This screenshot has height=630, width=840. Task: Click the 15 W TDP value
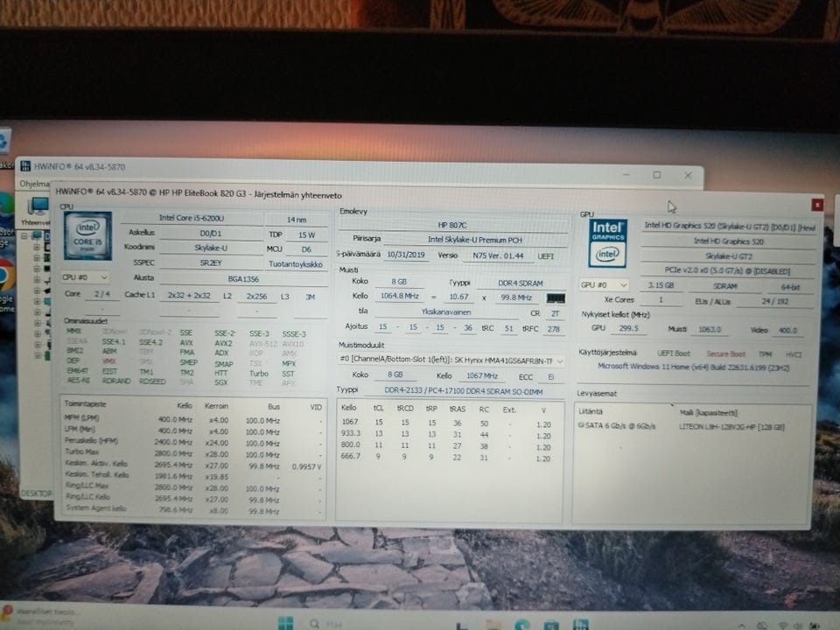pyautogui.click(x=306, y=234)
